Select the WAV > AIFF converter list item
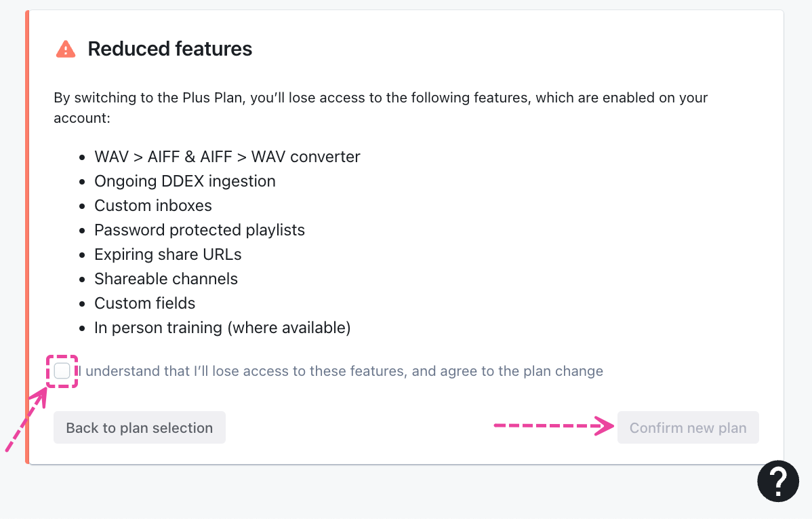Screen dimensions: 812x519 [227, 157]
